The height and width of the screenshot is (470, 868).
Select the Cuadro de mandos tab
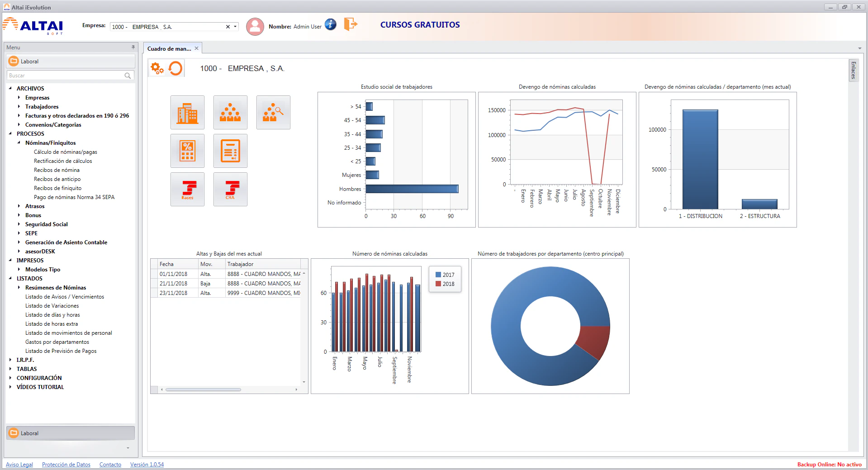[x=169, y=48]
